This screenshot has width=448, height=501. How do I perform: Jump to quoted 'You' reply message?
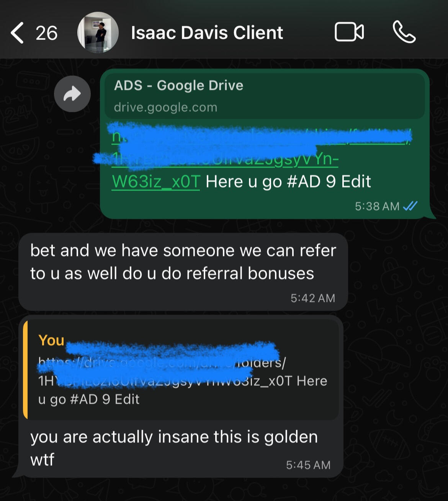(x=181, y=370)
